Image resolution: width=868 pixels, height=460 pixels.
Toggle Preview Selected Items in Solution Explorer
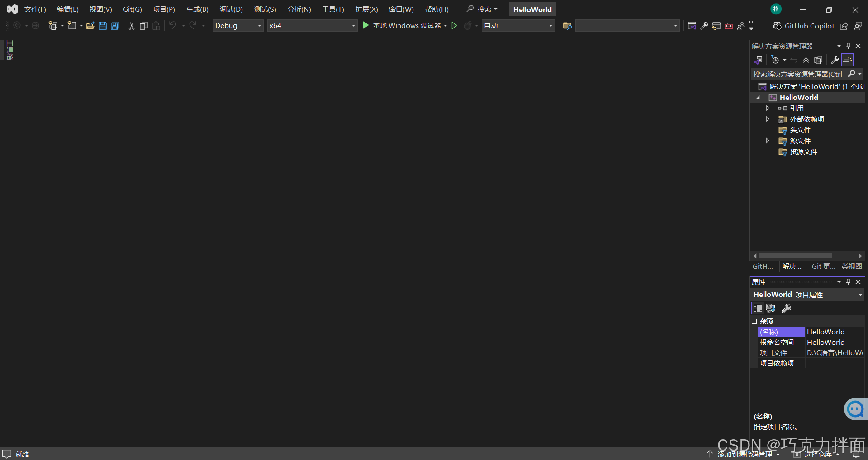point(847,60)
